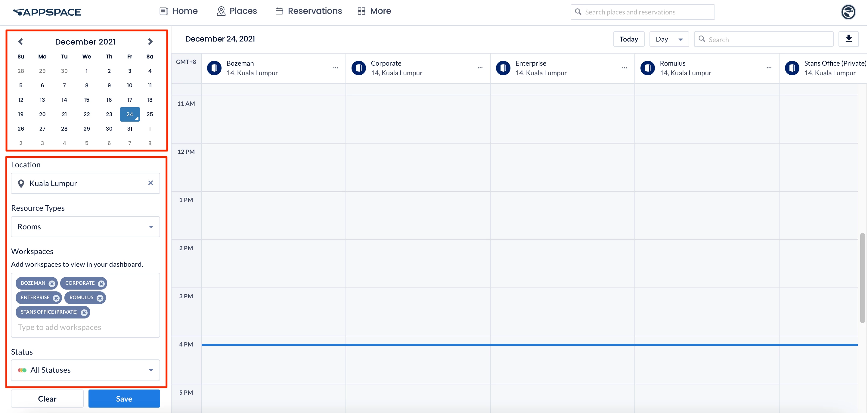Advance calendar to next month

[x=150, y=42]
